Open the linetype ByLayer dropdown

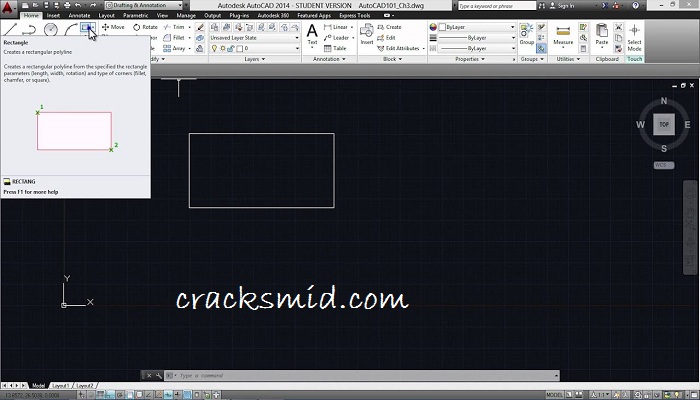[476, 48]
